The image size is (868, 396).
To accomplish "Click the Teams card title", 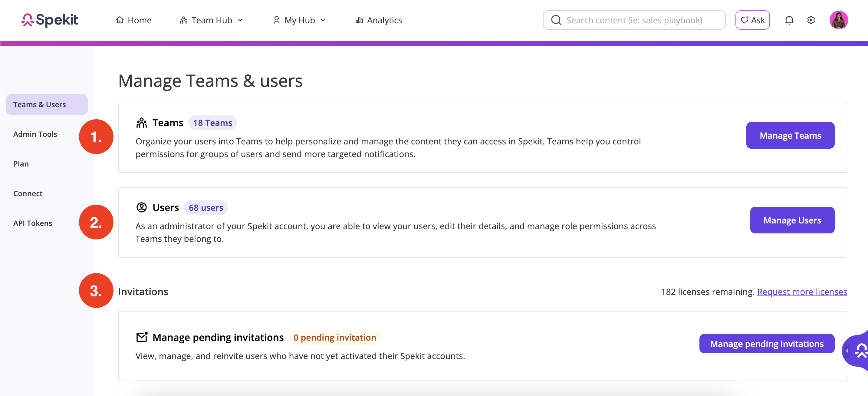I will (168, 123).
